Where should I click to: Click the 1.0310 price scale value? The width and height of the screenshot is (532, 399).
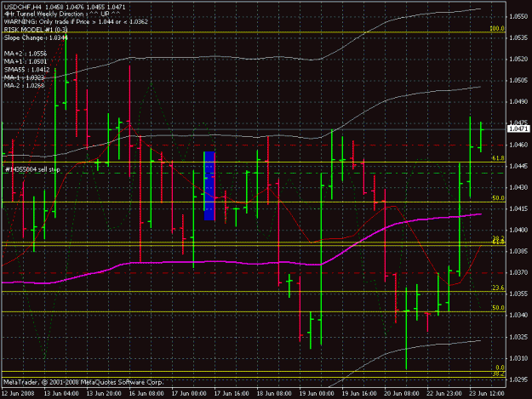518,358
